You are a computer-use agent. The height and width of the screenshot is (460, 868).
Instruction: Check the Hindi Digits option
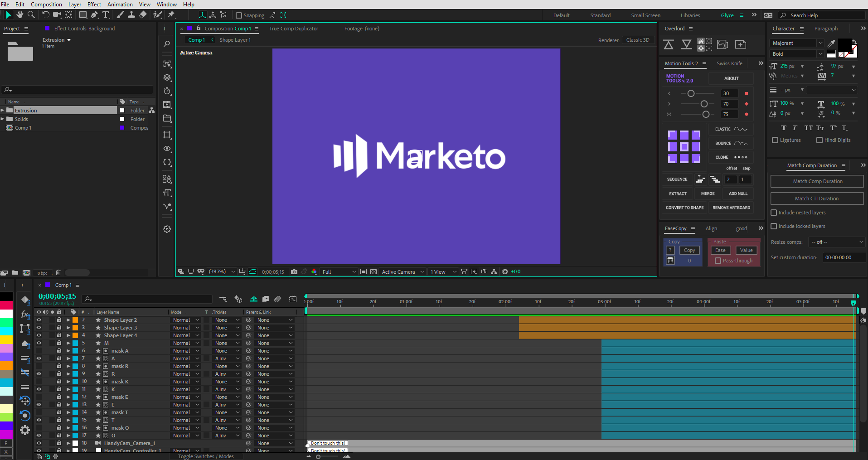click(820, 140)
